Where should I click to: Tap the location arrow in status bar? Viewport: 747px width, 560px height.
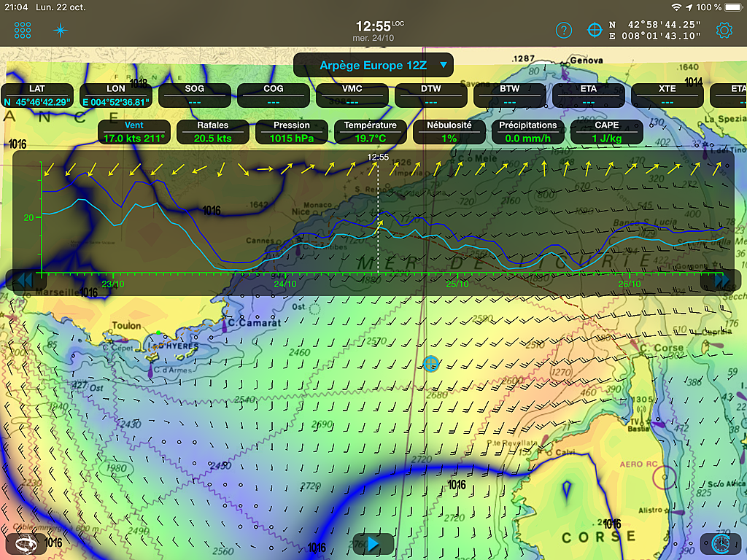[689, 7]
